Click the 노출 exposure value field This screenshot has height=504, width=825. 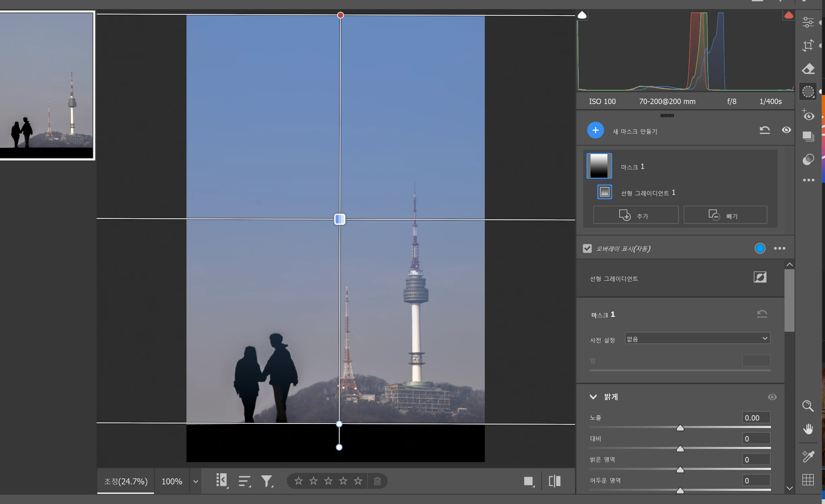click(756, 418)
